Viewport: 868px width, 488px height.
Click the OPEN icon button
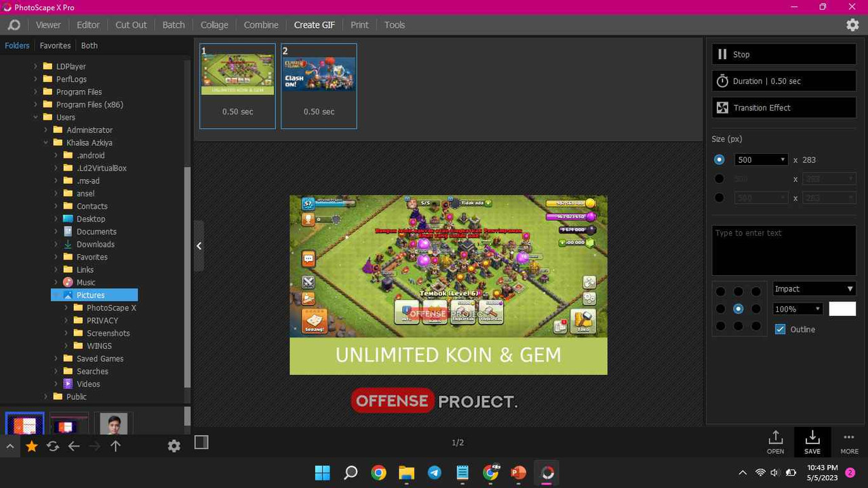(776, 442)
